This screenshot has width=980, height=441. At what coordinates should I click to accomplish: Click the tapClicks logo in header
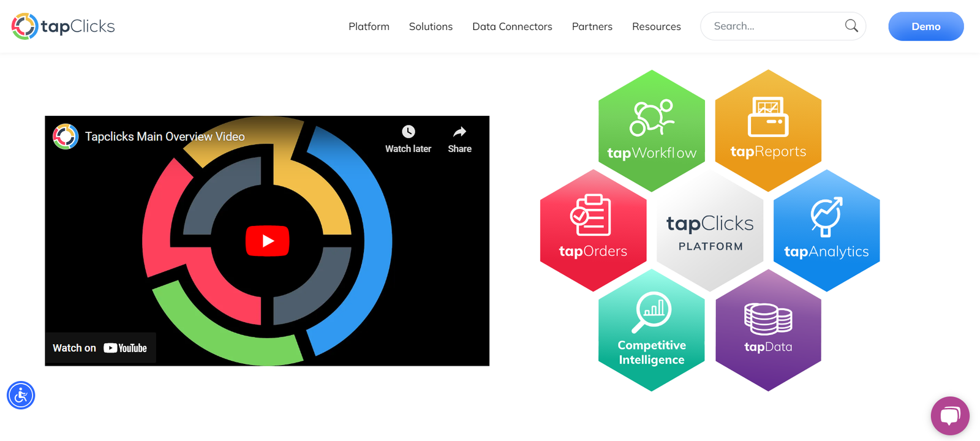(x=63, y=26)
